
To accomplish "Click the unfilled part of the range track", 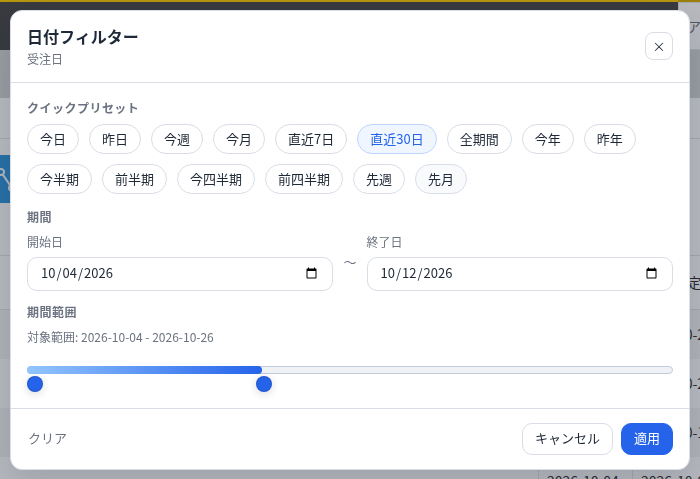I will [467, 370].
